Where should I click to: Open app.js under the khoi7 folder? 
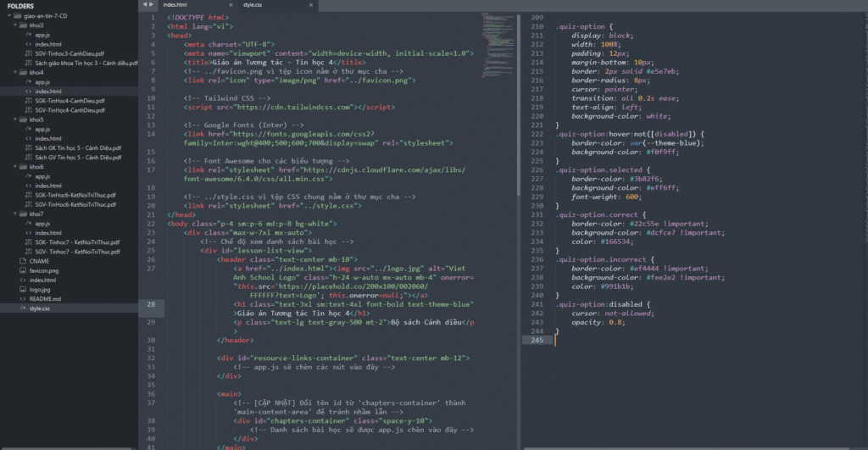click(x=42, y=223)
